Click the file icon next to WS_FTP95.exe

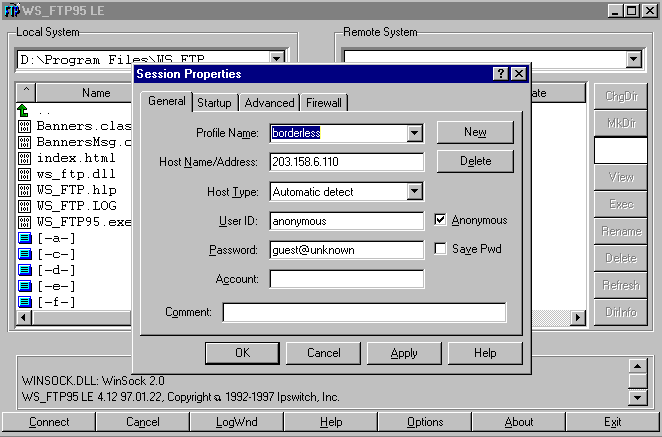24,223
